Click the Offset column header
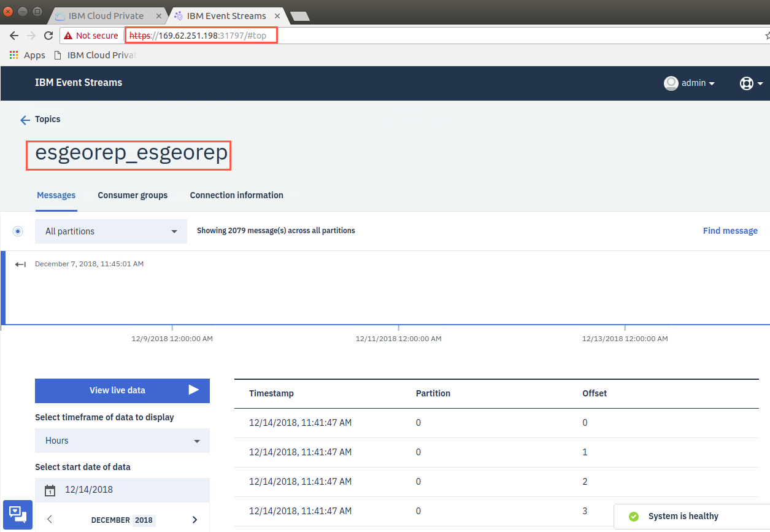The height and width of the screenshot is (532, 770). point(595,393)
